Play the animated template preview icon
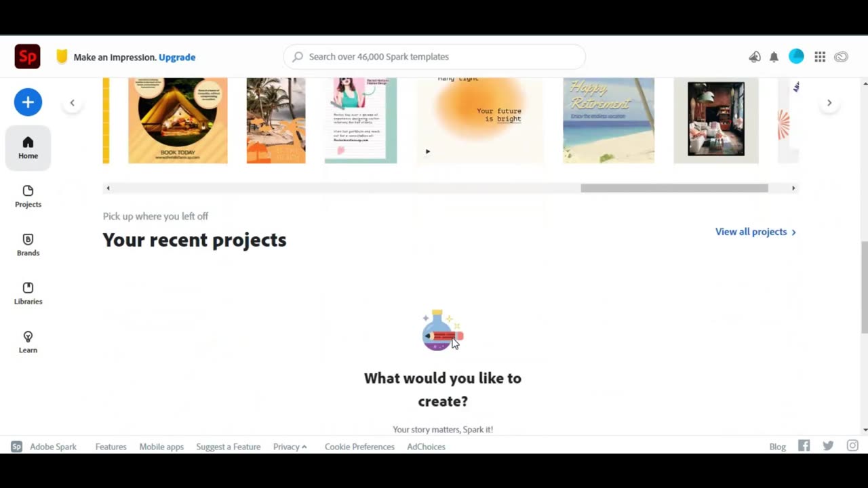The width and height of the screenshot is (868, 488). 427,151
